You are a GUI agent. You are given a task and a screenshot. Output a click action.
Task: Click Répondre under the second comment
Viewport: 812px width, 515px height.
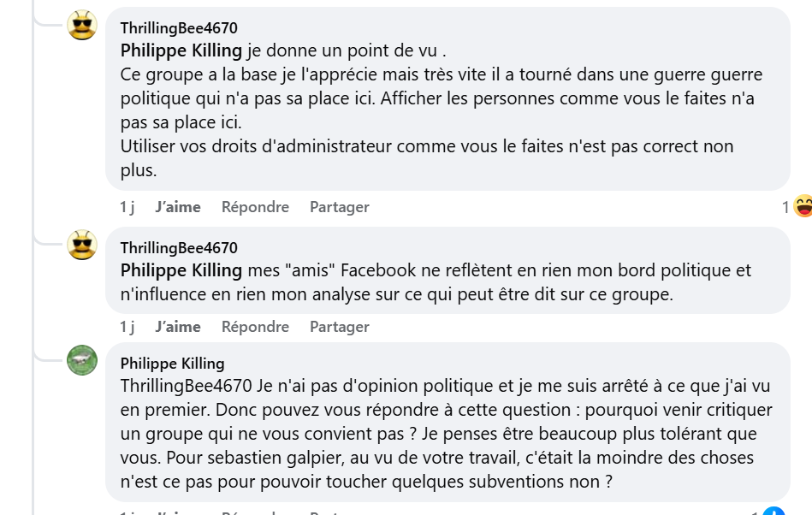coord(255,327)
